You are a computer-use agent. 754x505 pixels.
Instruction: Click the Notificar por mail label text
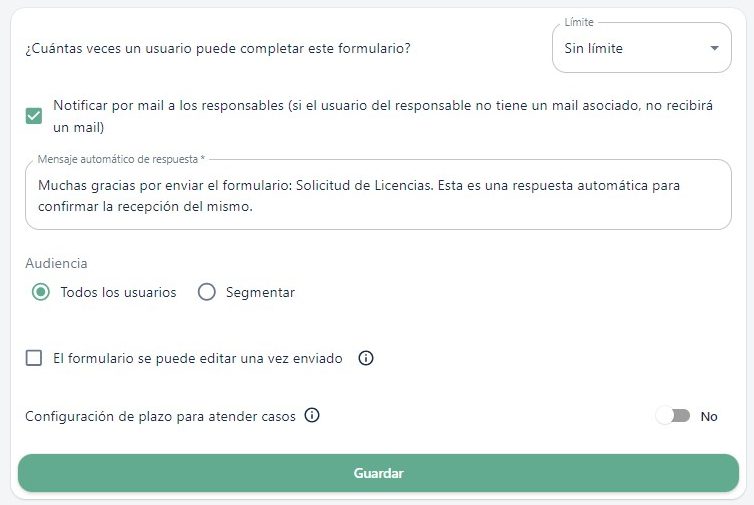pyautogui.click(x=383, y=116)
